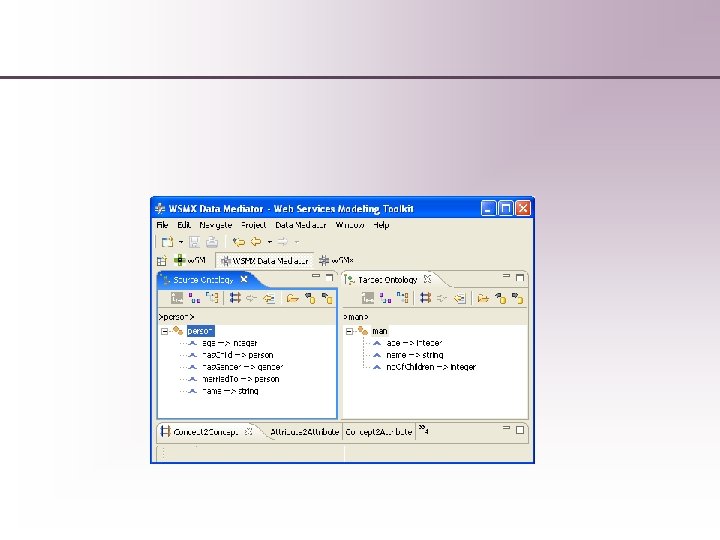Screen dimensions: 720x540
Task: Click blue grid mapping icon in Target Ontology
Action: click(x=426, y=298)
